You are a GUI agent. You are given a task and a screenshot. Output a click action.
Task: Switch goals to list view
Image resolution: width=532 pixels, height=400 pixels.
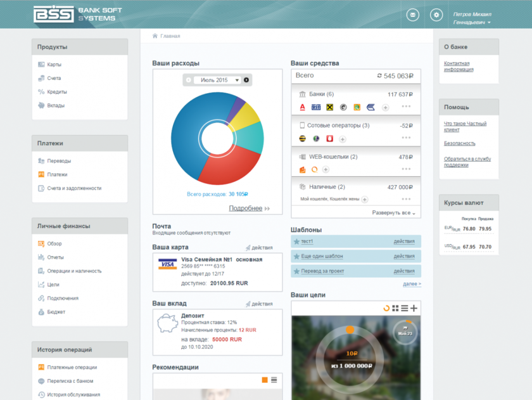405,308
